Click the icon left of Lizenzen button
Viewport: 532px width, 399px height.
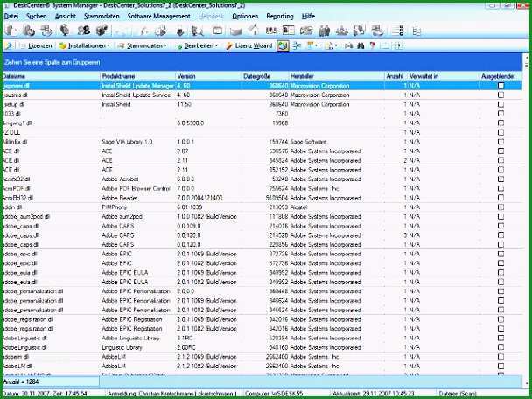tap(8, 45)
